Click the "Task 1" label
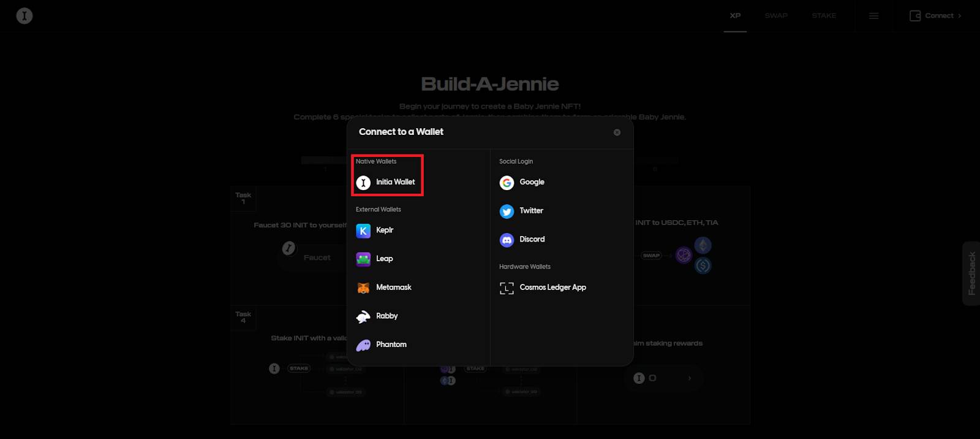 [243, 198]
